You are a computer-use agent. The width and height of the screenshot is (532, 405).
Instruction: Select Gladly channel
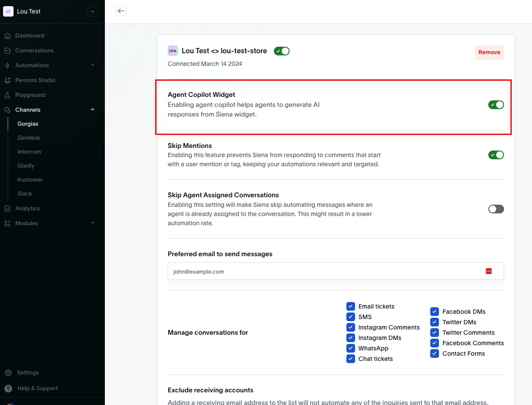click(x=26, y=166)
